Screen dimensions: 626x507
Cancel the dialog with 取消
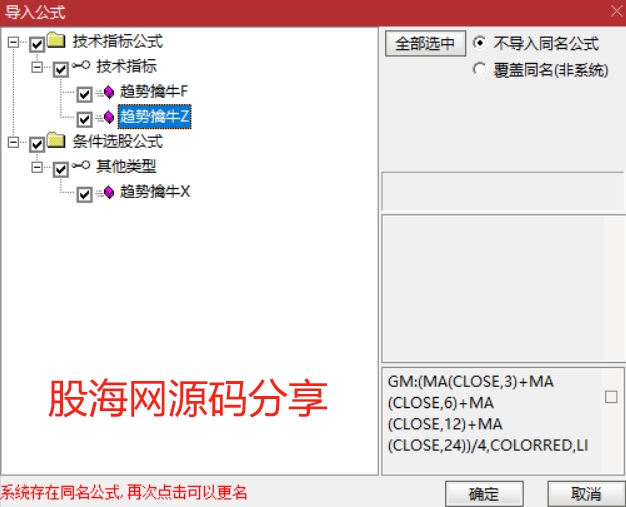click(x=586, y=494)
